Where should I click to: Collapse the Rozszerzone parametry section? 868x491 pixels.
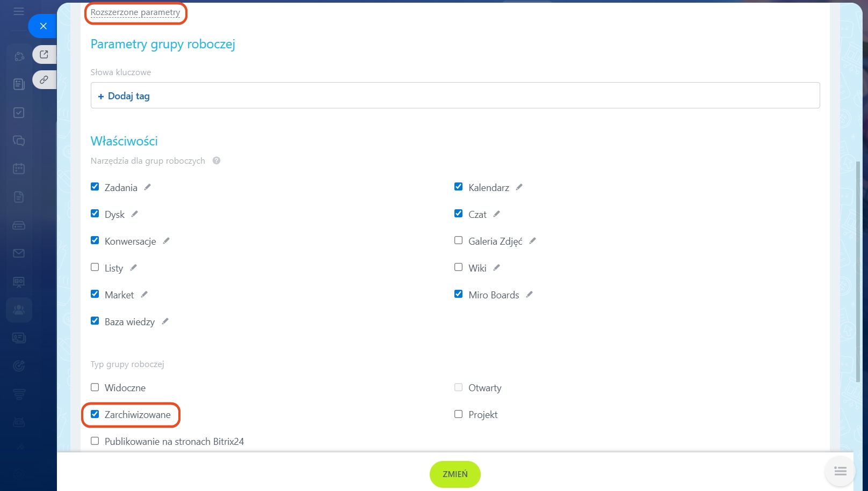point(135,12)
